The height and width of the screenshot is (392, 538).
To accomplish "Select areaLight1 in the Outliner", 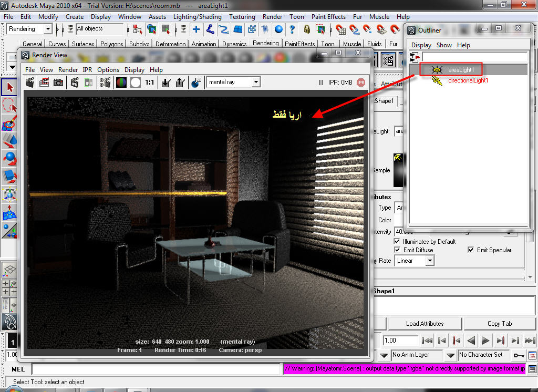I will (461, 70).
